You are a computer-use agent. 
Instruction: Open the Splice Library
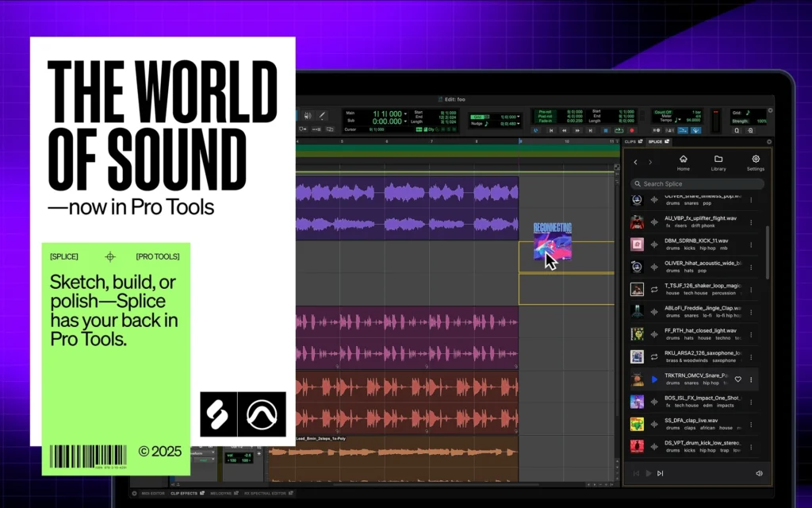point(718,162)
